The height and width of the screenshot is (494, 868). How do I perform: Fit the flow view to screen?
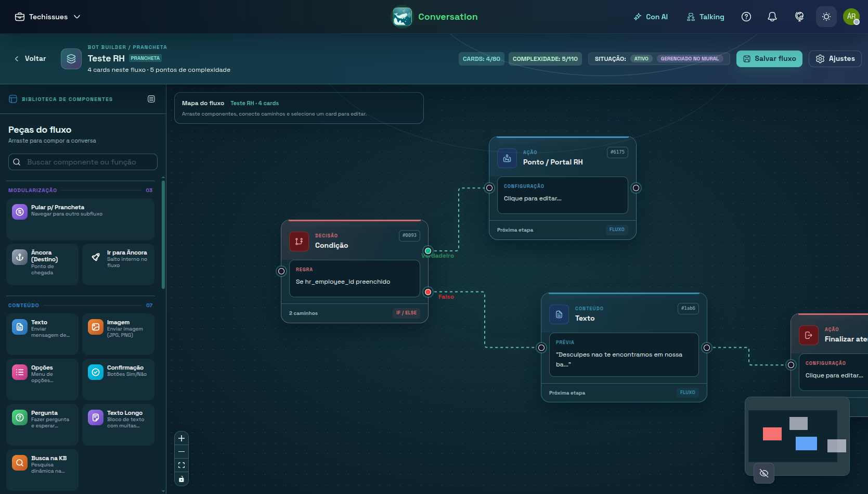pos(182,465)
